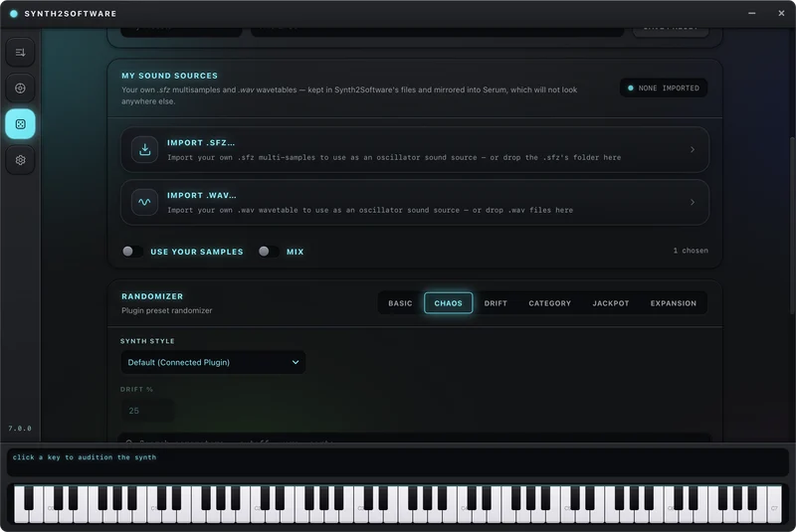The image size is (796, 532).
Task: Open the preset list sidebar icon
Action: 20,53
